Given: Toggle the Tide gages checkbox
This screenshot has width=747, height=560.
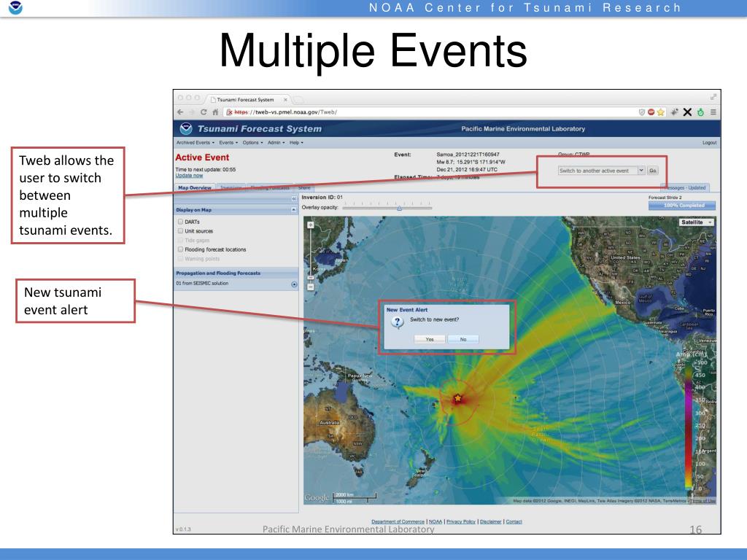Looking at the screenshot, I should point(181,240).
